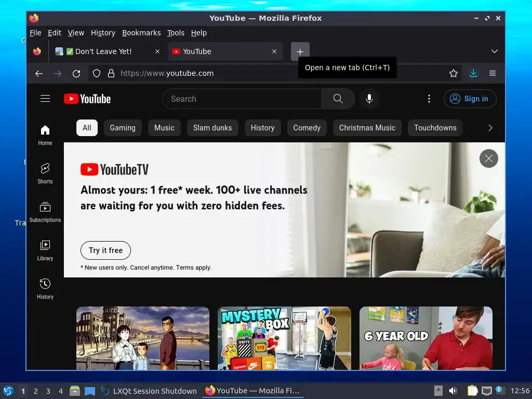
Task: Open Shorts in the sidebar
Action: click(x=45, y=174)
